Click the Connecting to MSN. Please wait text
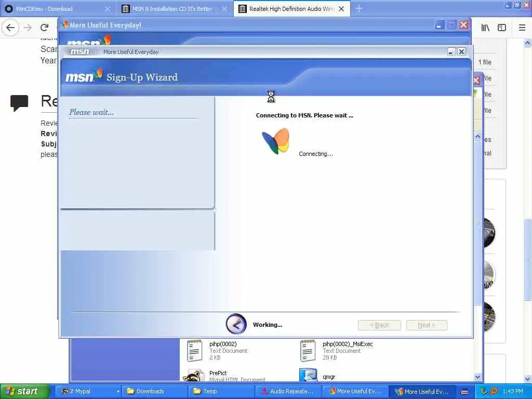Viewport: 532px width, 399px height. coord(304,115)
